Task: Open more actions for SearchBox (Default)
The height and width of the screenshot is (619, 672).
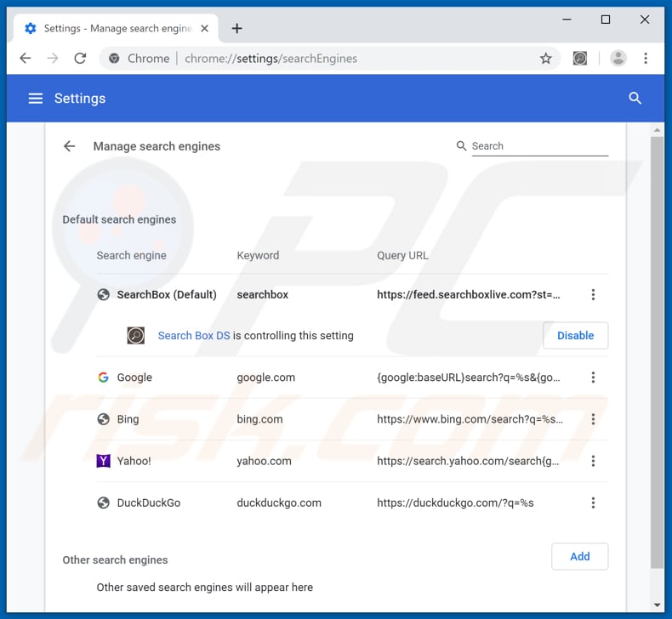Action: coord(593,294)
